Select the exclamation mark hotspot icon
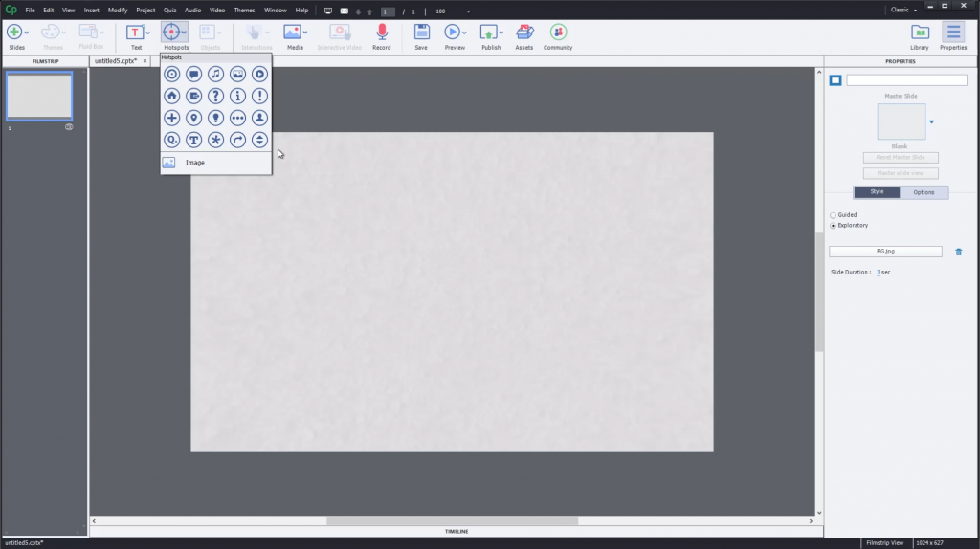Viewport: 980px width, 549px height. pos(259,97)
